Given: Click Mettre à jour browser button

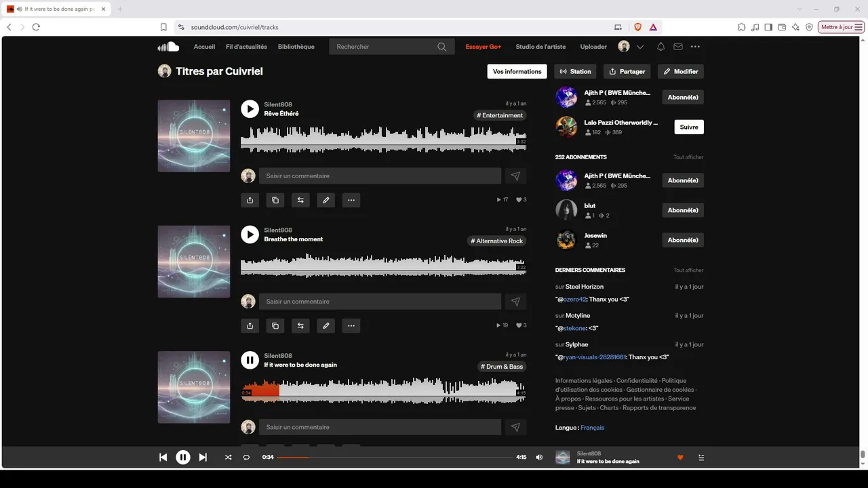Looking at the screenshot, I should click(x=842, y=27).
